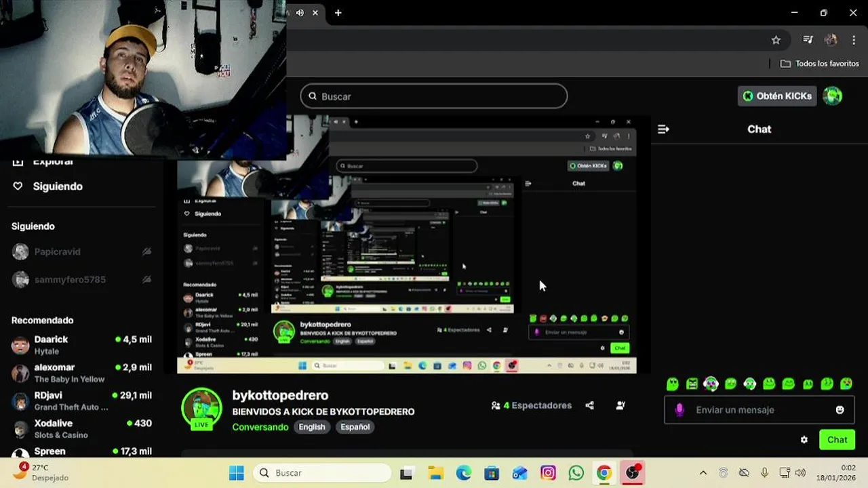Open Spreen's recommended channel
The image size is (868, 488).
pos(81,451)
